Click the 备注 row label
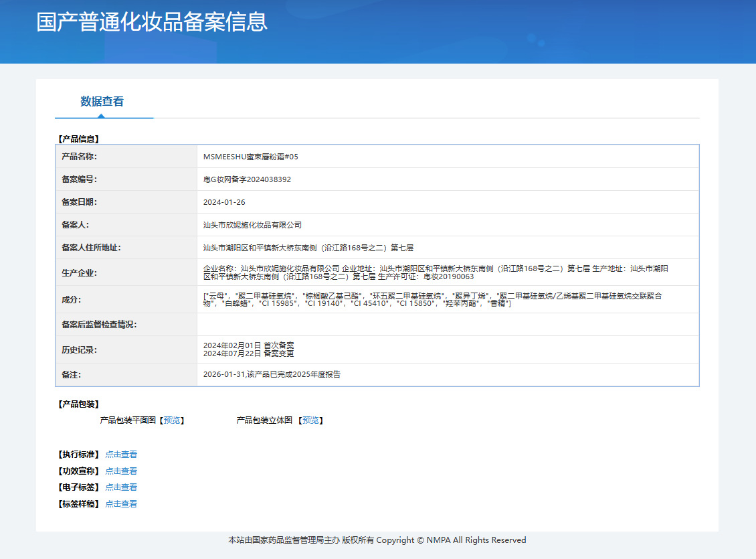The height and width of the screenshot is (559, 756). click(72, 375)
